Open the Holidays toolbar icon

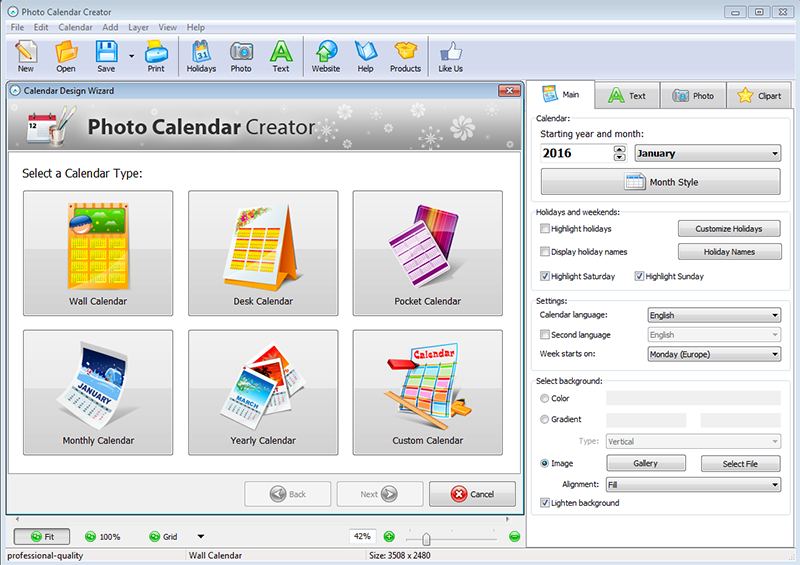pos(201,57)
